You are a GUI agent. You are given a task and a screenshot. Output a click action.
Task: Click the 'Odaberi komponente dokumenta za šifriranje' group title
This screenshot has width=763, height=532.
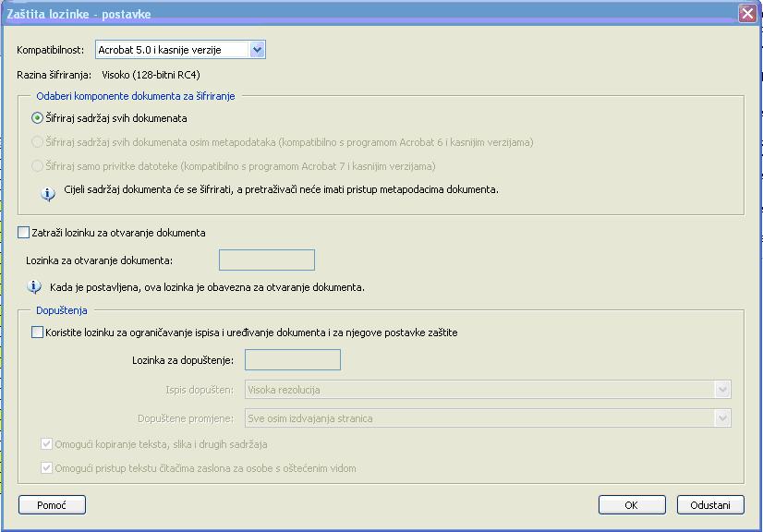pyautogui.click(x=136, y=96)
